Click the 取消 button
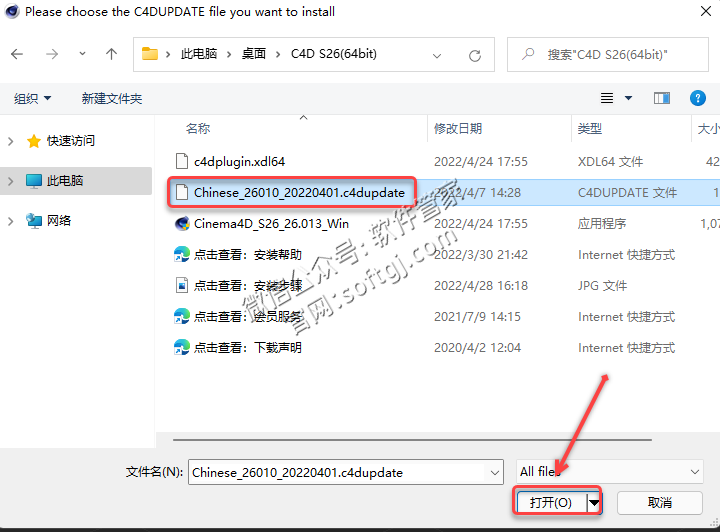This screenshot has height=532, width=720. pos(659,502)
